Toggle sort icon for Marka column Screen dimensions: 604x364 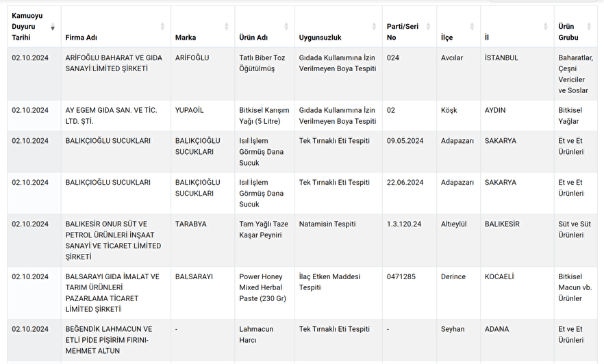point(226,27)
